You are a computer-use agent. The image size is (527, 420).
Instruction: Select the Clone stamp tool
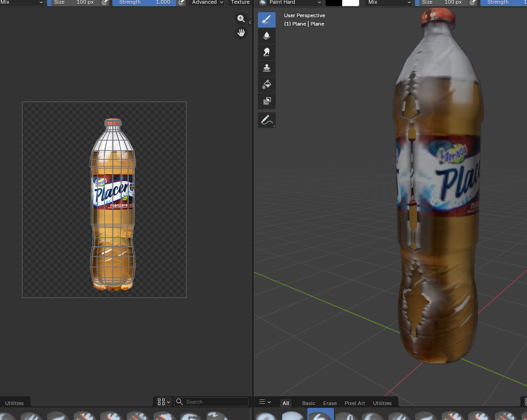tap(266, 68)
